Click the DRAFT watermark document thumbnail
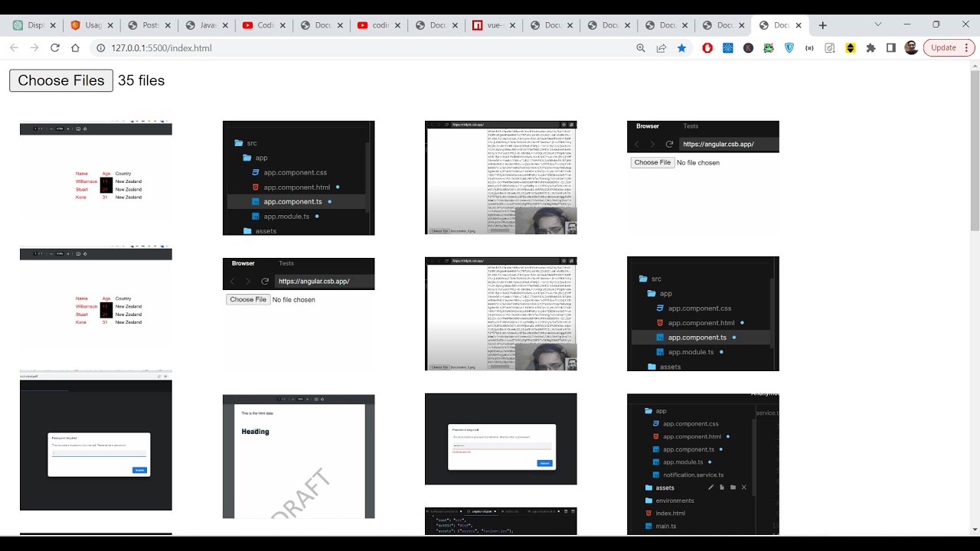 point(299,456)
